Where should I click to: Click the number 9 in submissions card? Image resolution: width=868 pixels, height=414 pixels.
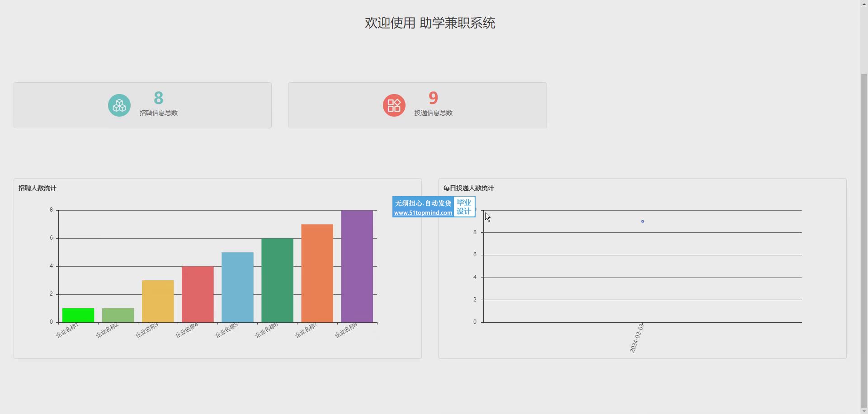433,98
